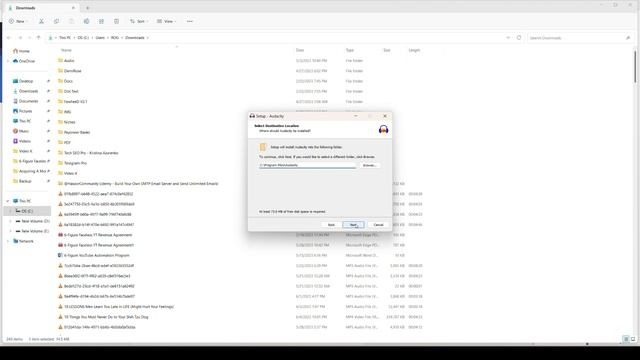Image resolution: width=640 pixels, height=360 pixels.
Task: Expand the OneDrive tree node
Action: click(x=8, y=61)
